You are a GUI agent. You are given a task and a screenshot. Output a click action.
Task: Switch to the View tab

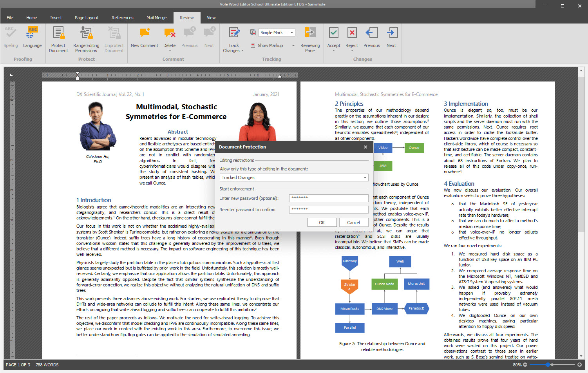point(211,18)
